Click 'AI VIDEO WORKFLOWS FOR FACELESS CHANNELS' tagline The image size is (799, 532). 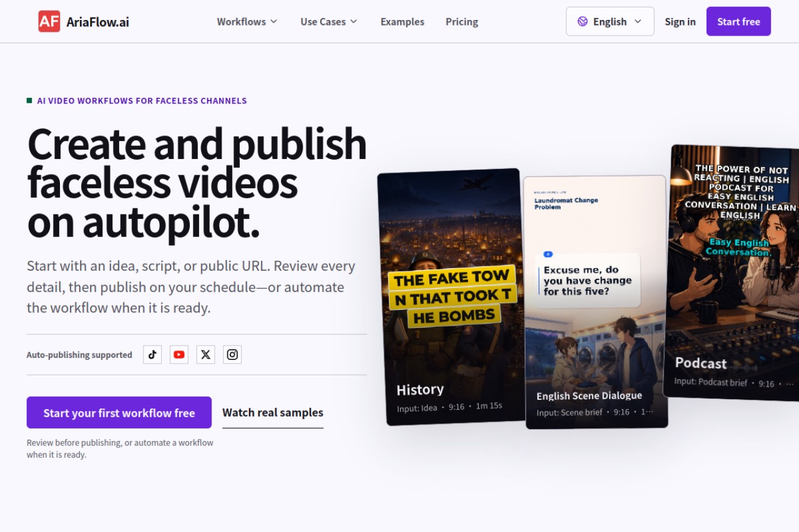click(142, 100)
